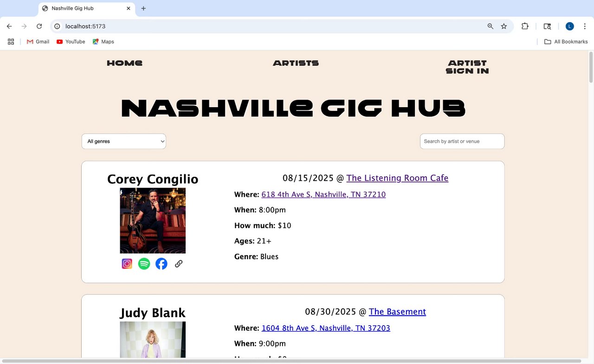Screen dimensions: 594x364
Task: Click the Search by artist or venue field
Action: (462, 141)
